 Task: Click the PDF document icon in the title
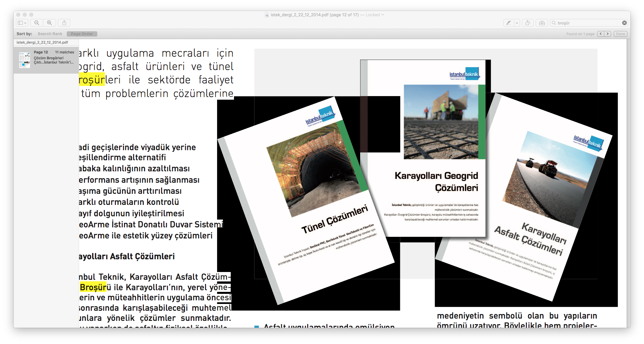267,15
